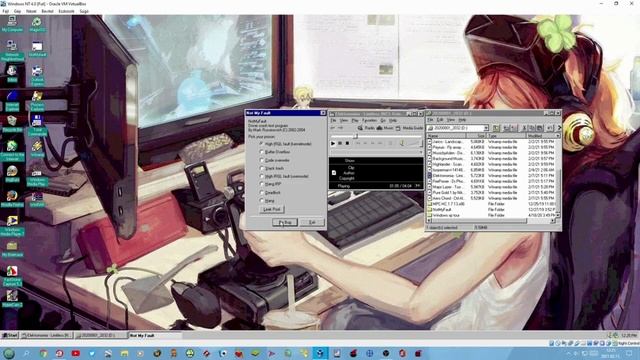Viewport: 640px width, 360px height.
Task: Click Up One Level icon in Explorer toolbar
Action: [496, 128]
